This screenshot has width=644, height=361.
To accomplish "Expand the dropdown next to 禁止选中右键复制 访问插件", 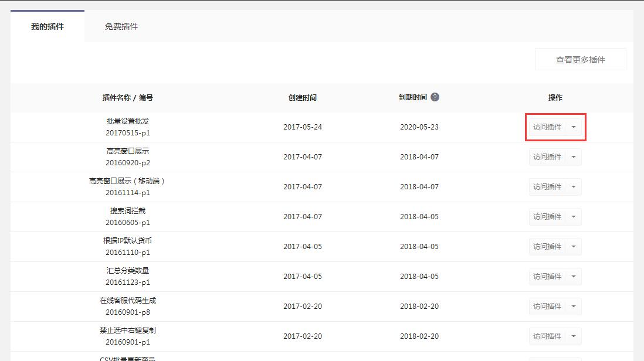I will 574,336.
